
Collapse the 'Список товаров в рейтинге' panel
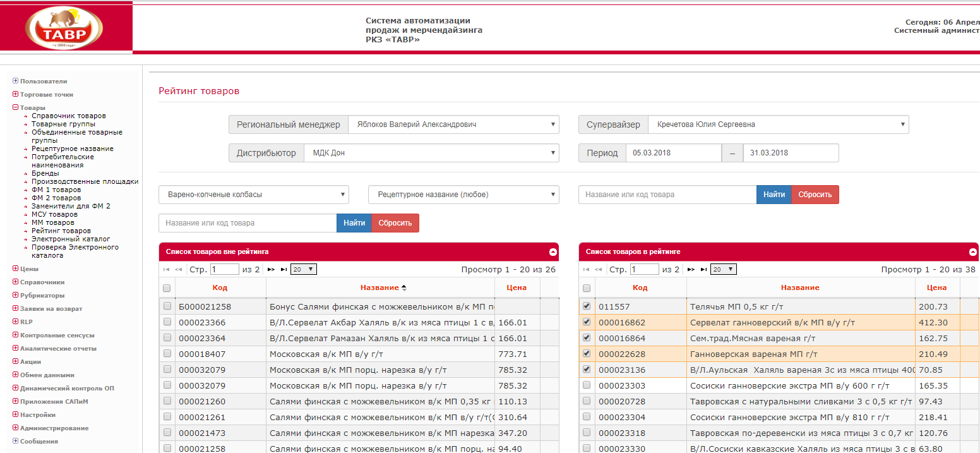pos(973,252)
